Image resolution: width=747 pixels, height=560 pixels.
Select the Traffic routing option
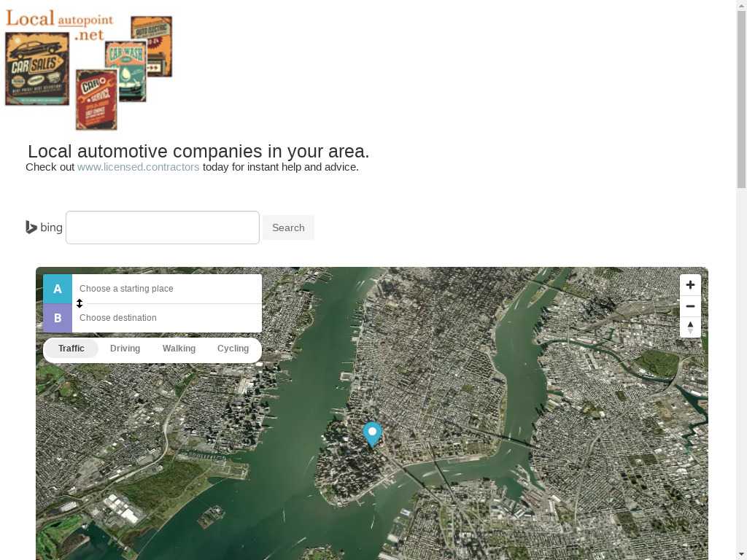pyautogui.click(x=71, y=349)
